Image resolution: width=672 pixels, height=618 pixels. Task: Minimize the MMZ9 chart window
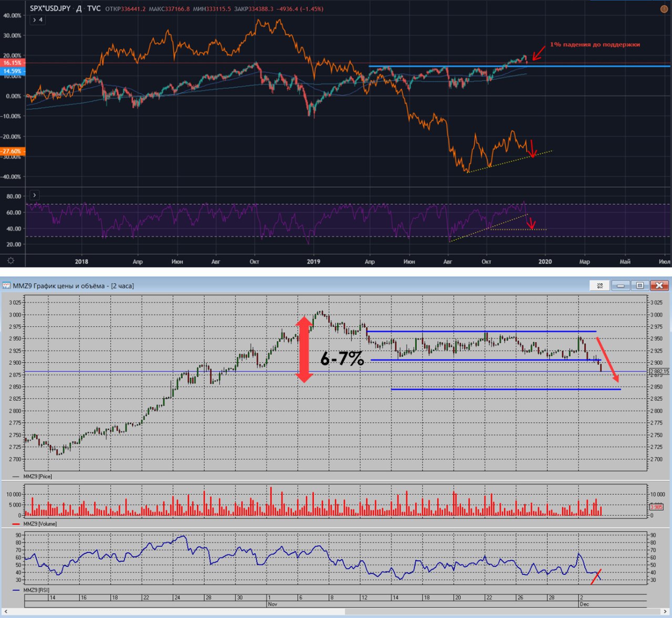click(621, 286)
